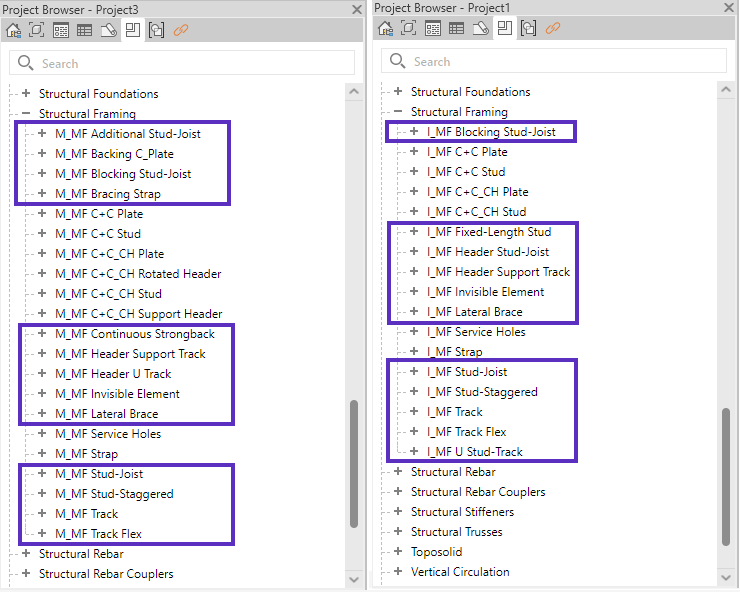
Task: Select Vertical Circulation in the Project1 tree
Action: [459, 572]
